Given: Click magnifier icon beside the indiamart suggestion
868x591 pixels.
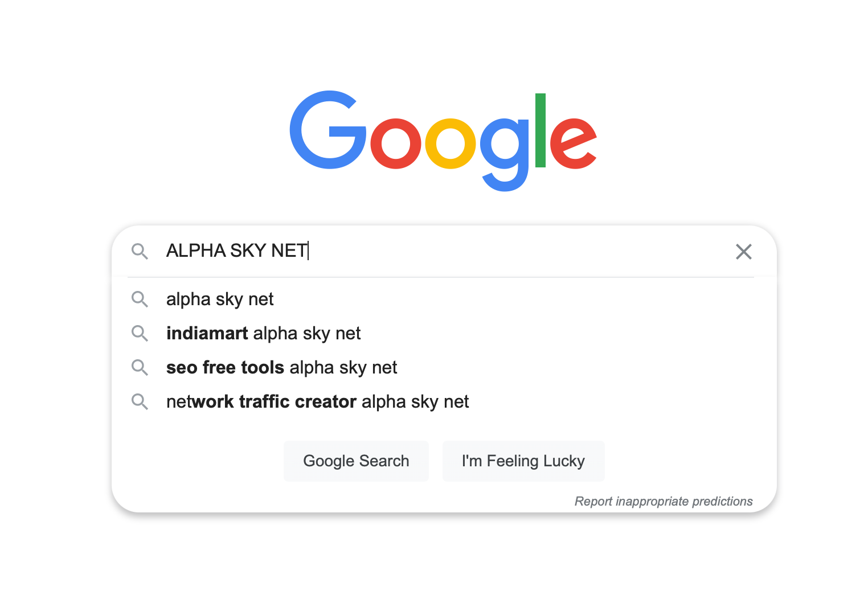Looking at the screenshot, I should point(140,333).
